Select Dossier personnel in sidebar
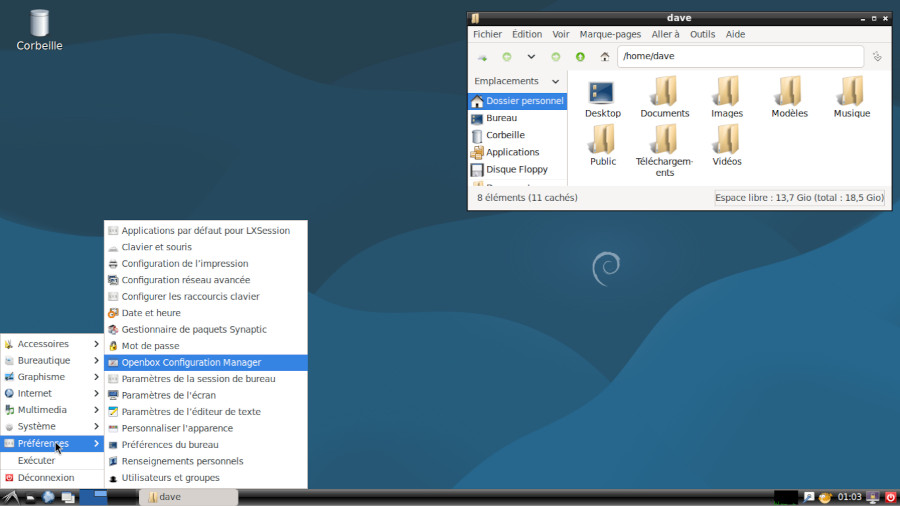 [518, 101]
